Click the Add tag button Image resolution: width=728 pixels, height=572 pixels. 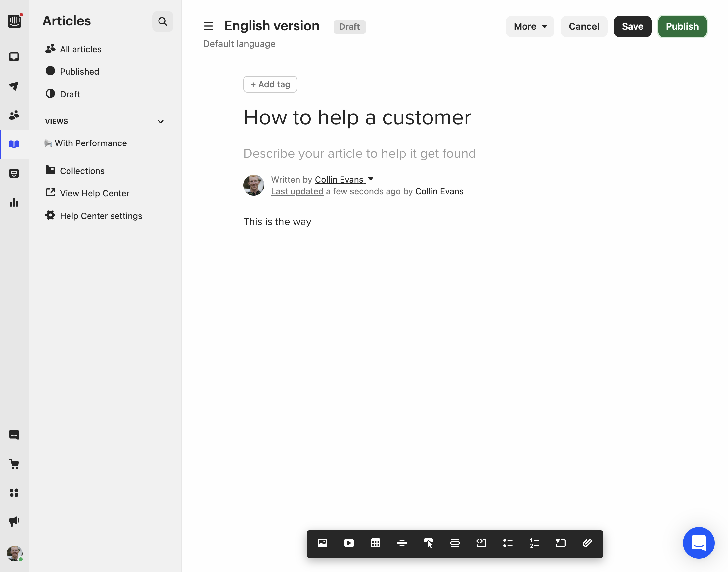pyautogui.click(x=270, y=84)
